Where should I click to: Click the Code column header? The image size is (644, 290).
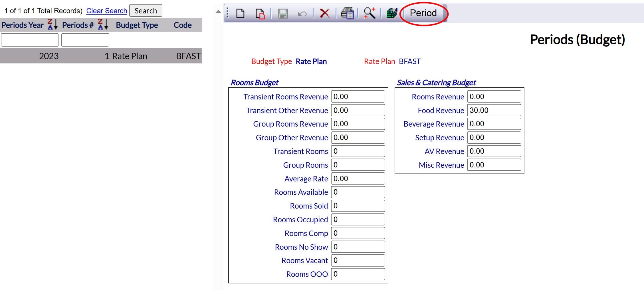coord(183,25)
